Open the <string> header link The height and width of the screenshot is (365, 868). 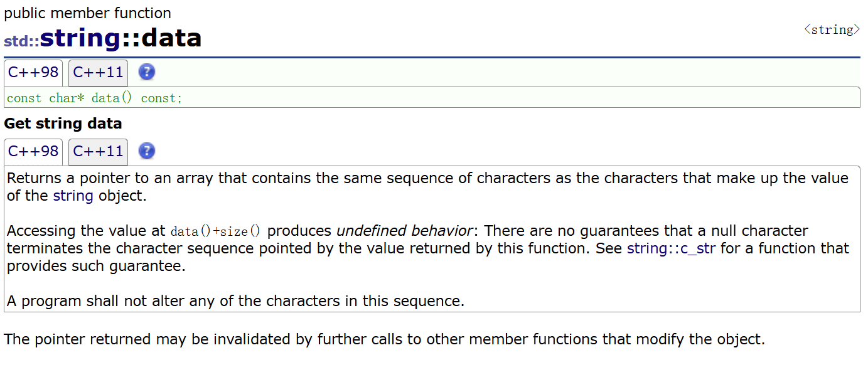[x=832, y=29]
